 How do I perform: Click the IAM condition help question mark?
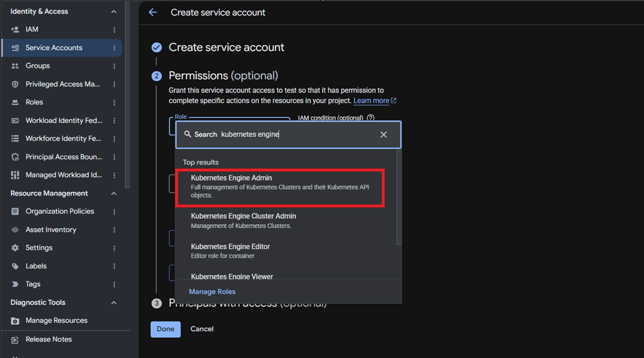click(371, 117)
